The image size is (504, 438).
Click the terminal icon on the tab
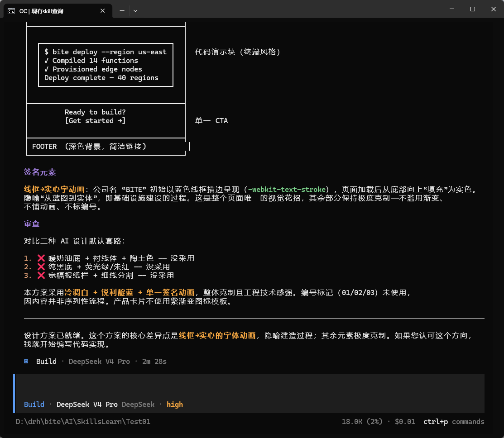[x=11, y=11]
